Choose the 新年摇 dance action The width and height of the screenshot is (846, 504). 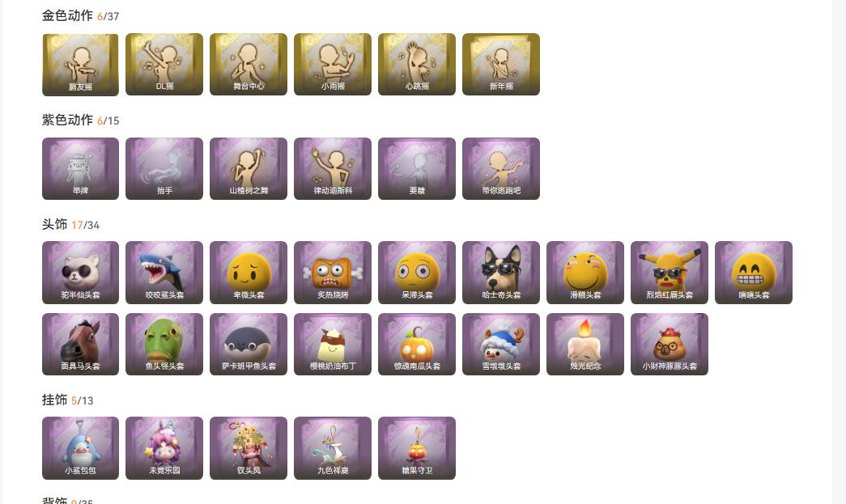pyautogui.click(x=501, y=65)
